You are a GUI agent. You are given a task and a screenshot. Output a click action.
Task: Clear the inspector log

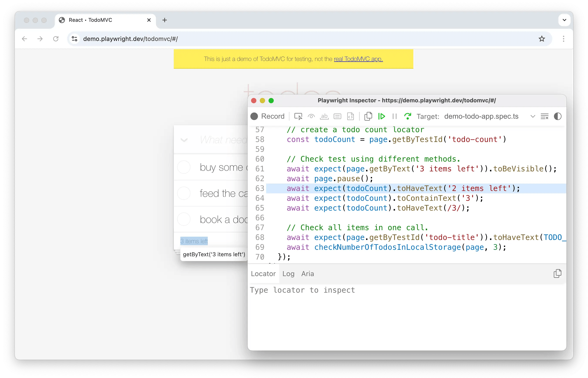545,116
